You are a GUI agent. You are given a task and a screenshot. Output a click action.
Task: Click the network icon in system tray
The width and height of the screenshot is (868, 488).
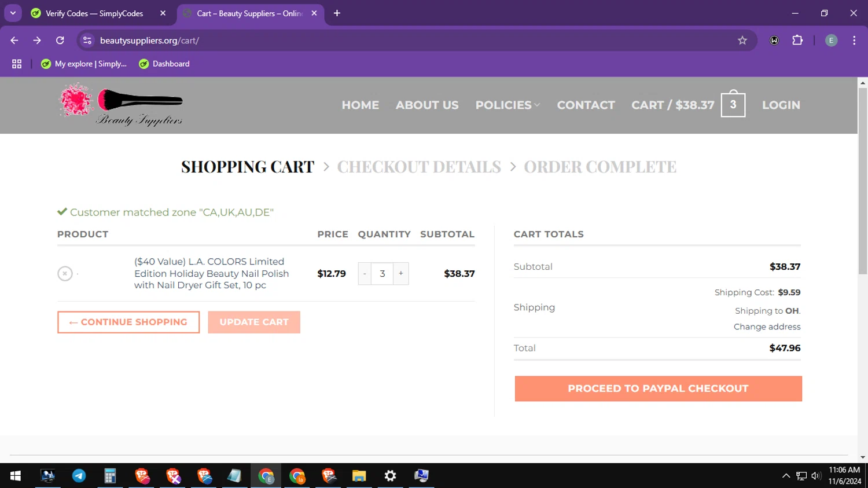[x=801, y=476]
